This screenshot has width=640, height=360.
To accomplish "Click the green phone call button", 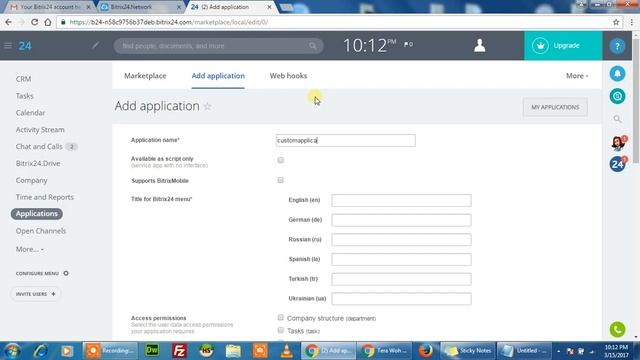I will tap(617, 329).
